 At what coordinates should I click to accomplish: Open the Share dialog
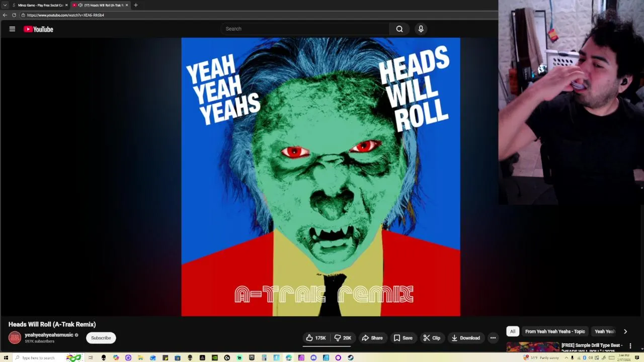[x=372, y=338]
